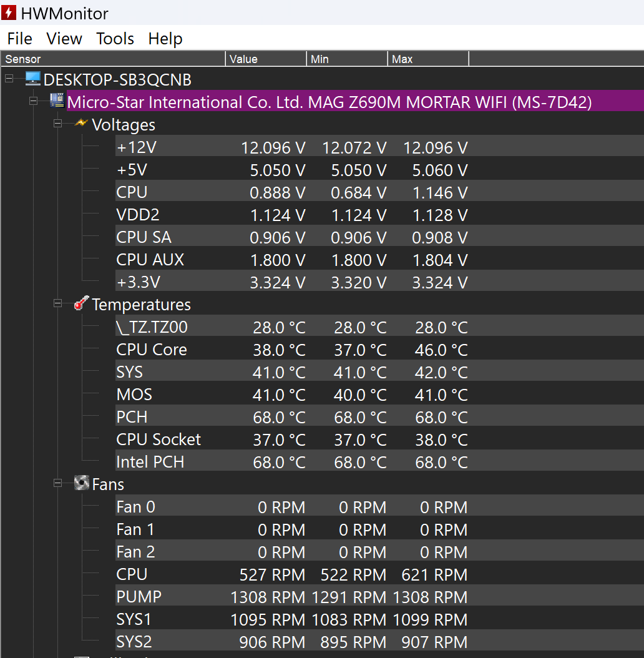This screenshot has height=658, width=644.
Task: Click the 1291 RPM min PUMP value
Action: click(x=349, y=597)
